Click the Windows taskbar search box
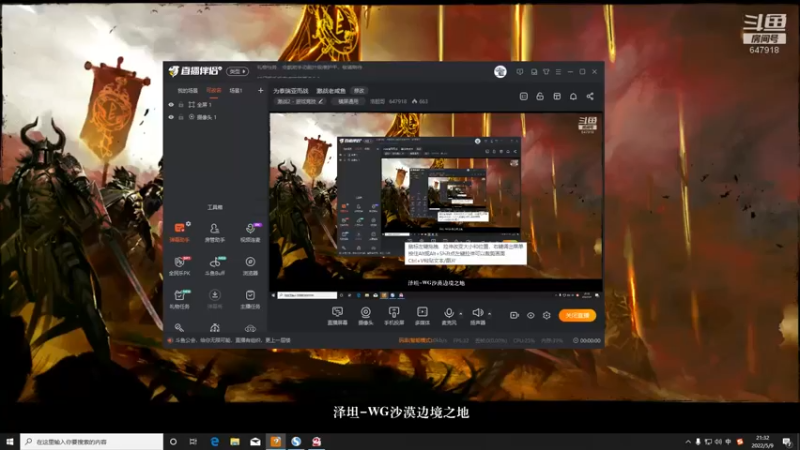Screen dimensions: 800x450 pos(92,441)
